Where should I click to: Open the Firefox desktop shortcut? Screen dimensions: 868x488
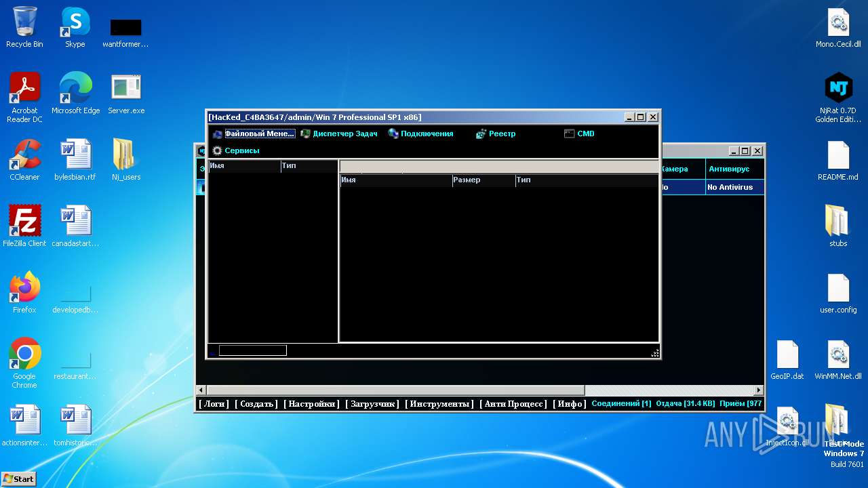[x=24, y=293]
